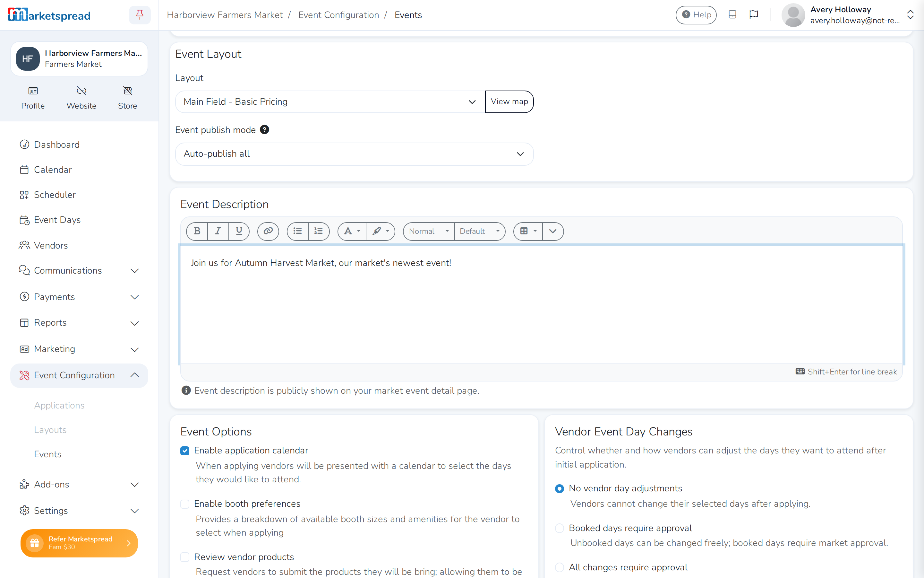This screenshot has height=578, width=924.
Task: Open the text color picker
Action: tap(352, 231)
